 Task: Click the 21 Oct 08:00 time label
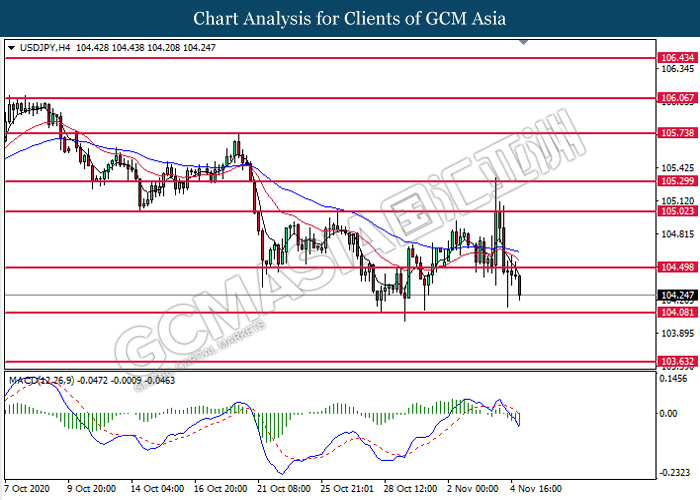284,488
